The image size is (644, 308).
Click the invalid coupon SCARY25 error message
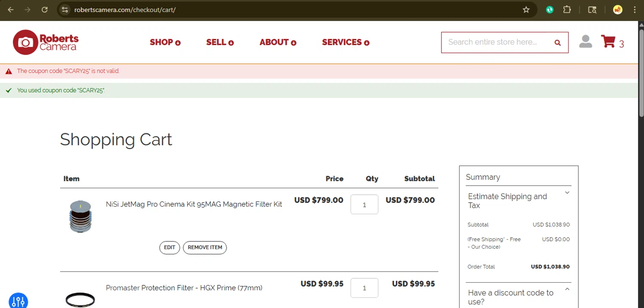pos(68,71)
